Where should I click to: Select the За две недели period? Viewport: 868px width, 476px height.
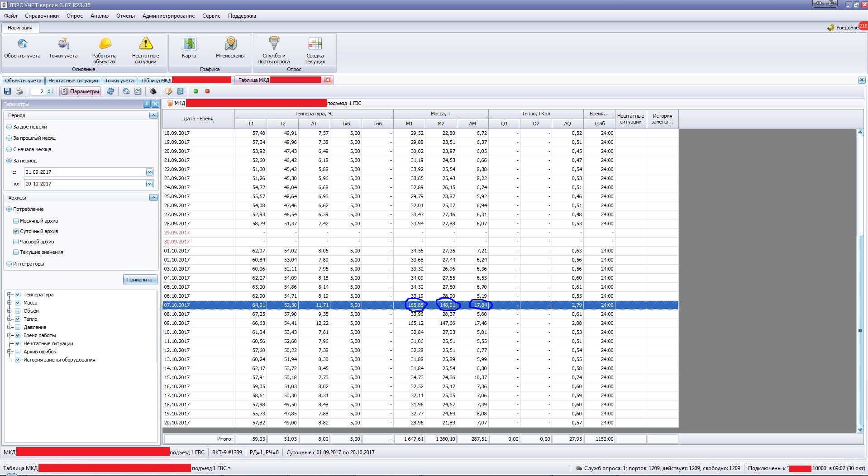point(9,127)
